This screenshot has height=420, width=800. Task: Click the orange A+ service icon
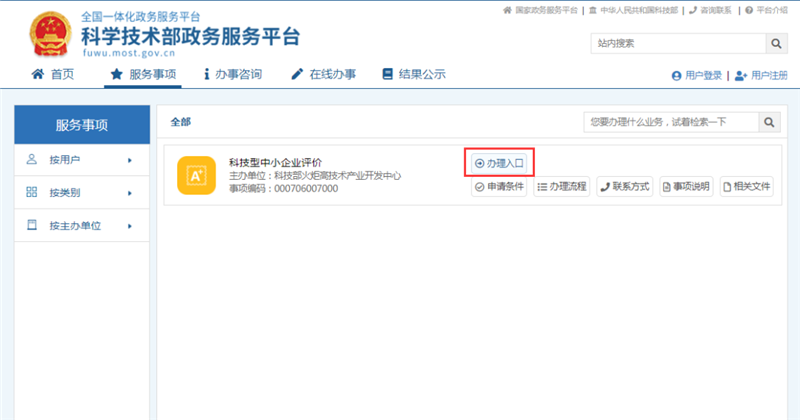pos(196,175)
